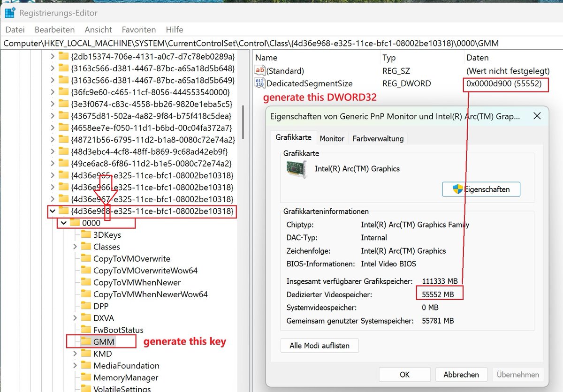The width and height of the screenshot is (563, 392).
Task: Click the (Wert nicht festgelegt) data cell
Action: (508, 71)
